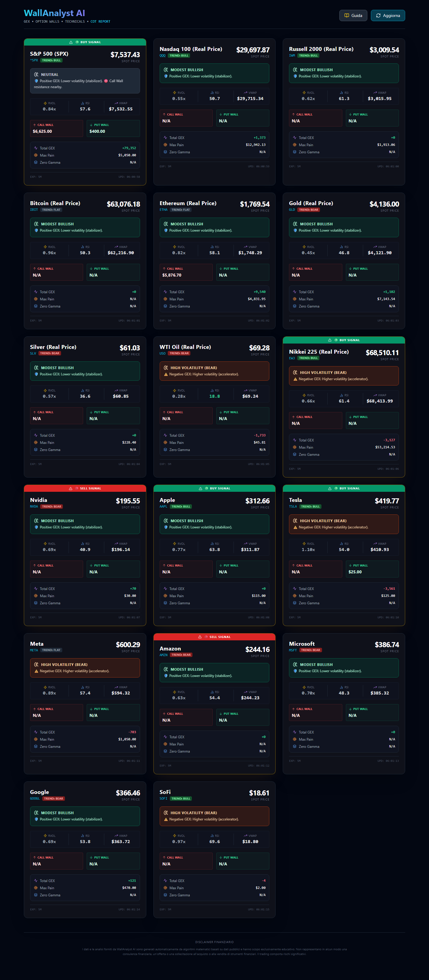The height and width of the screenshot is (980, 429).
Task: Click the Microsoft VWAP value $385.32
Action: pyautogui.click(x=380, y=693)
